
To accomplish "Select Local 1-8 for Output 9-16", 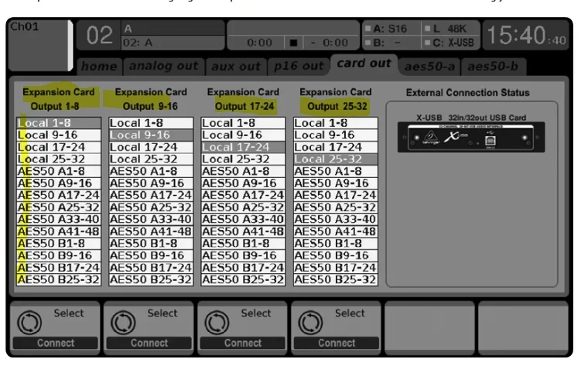I will click(151, 123).
